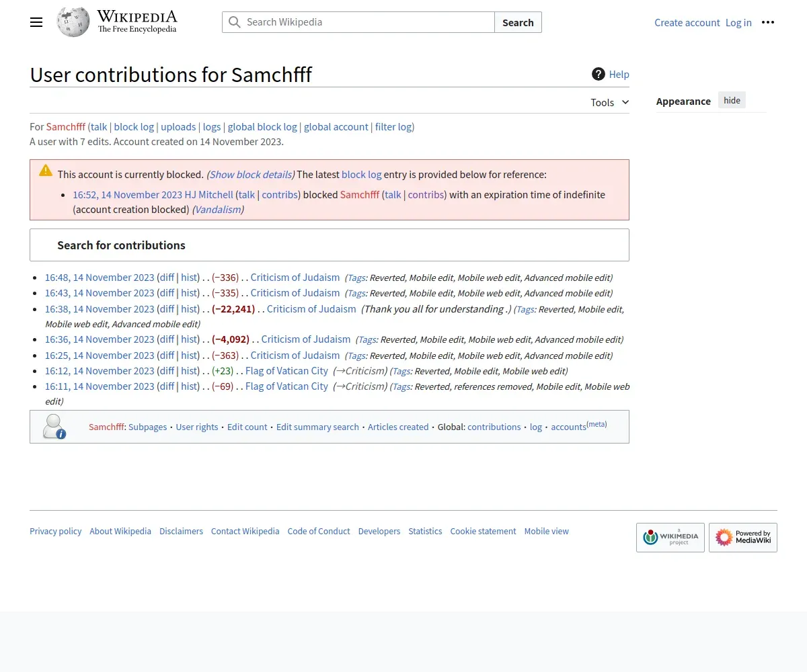
Task: Hide the Appearance panel
Action: coord(732,101)
